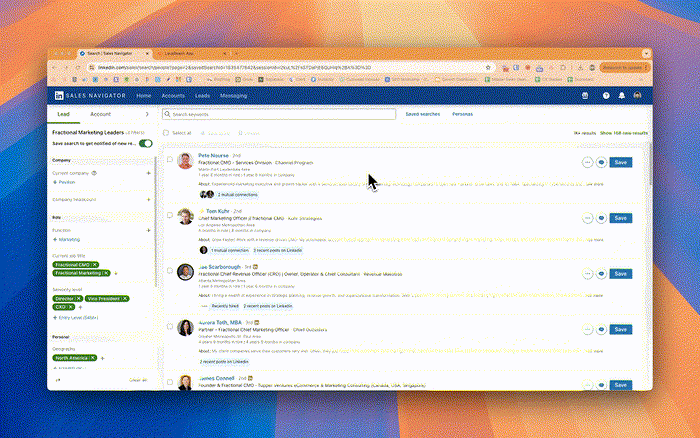Open the Home menu item

(x=144, y=96)
